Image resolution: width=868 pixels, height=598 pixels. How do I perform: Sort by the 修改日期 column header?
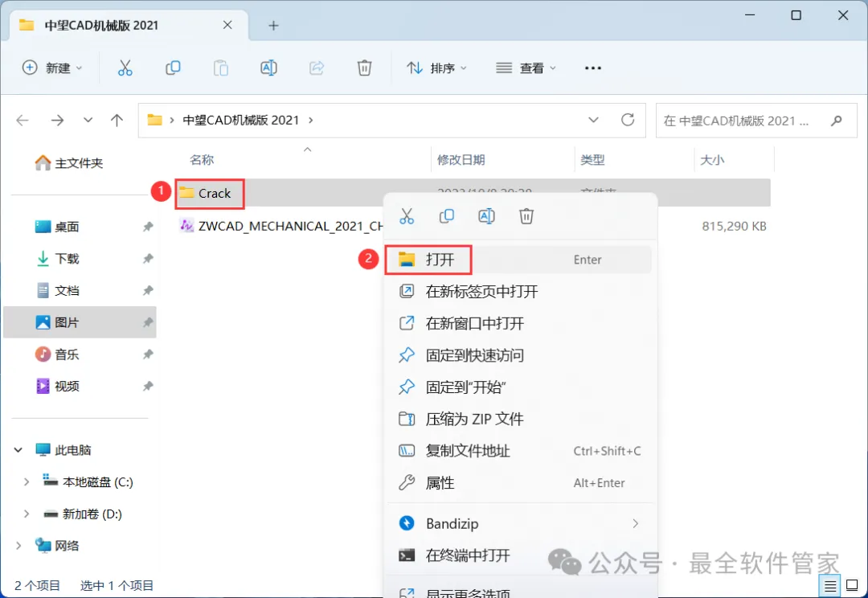461,160
